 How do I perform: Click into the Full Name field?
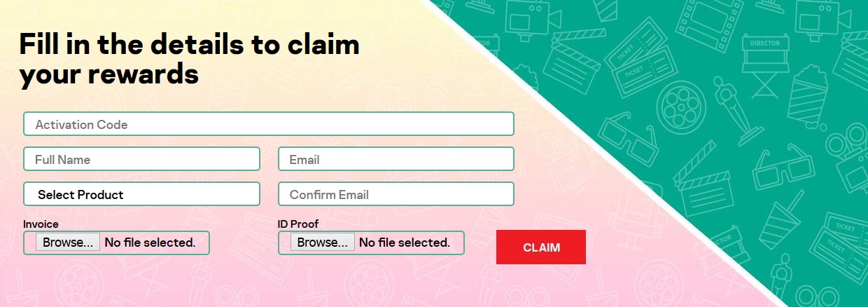(141, 159)
